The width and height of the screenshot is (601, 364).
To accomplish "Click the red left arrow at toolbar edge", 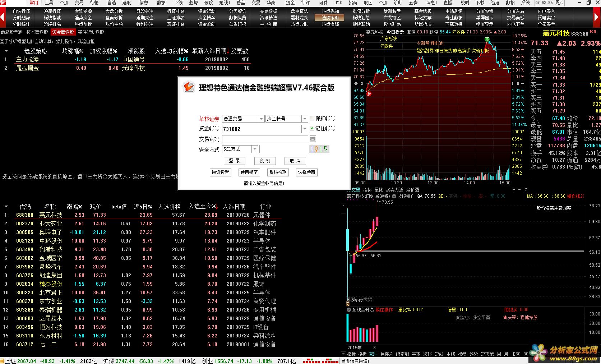I will point(3,17).
